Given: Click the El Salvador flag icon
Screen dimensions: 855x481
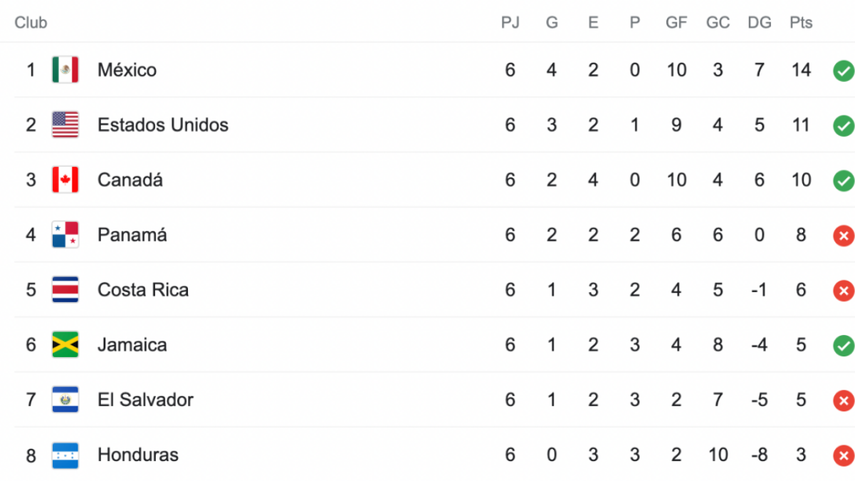Looking at the screenshot, I should (x=65, y=400).
